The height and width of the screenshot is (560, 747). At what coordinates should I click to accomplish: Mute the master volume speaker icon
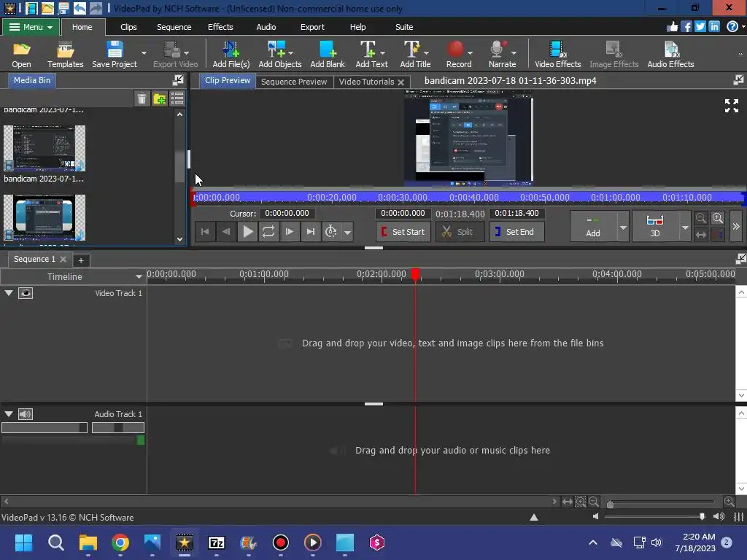[x=595, y=516]
